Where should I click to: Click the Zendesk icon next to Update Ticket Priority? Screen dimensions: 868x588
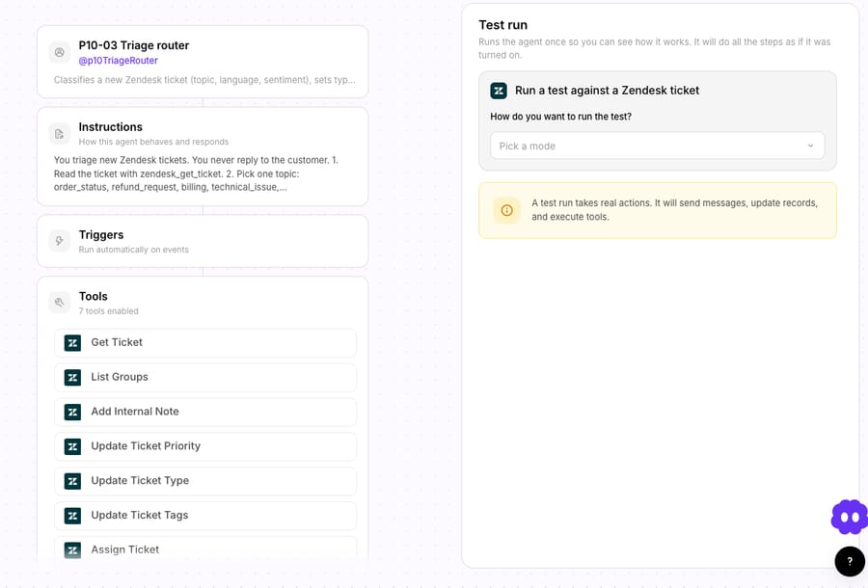click(72, 446)
